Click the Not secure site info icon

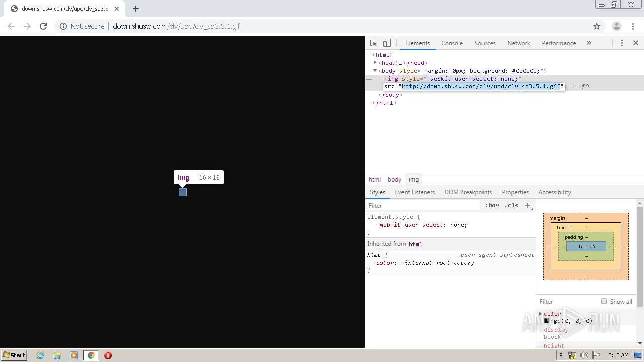coord(63,26)
